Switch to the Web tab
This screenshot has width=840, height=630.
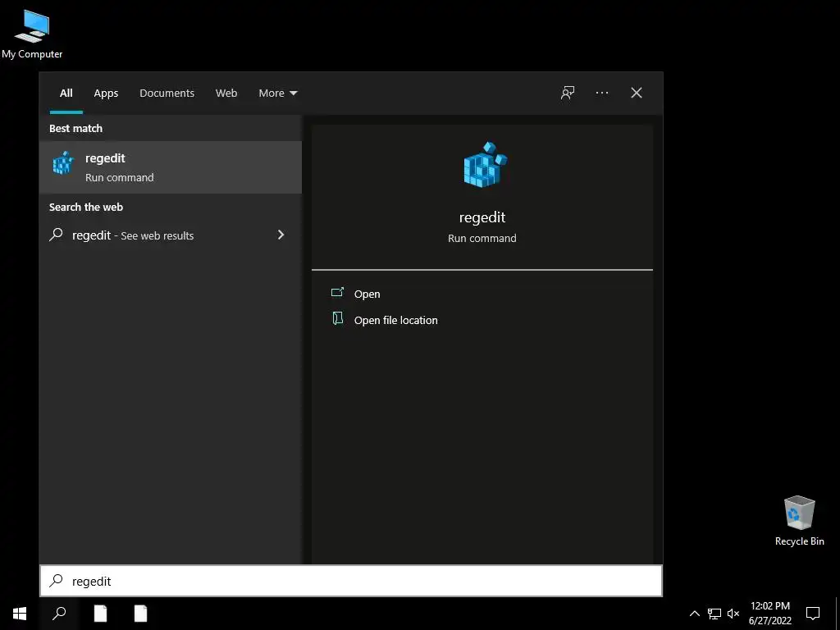[226, 93]
